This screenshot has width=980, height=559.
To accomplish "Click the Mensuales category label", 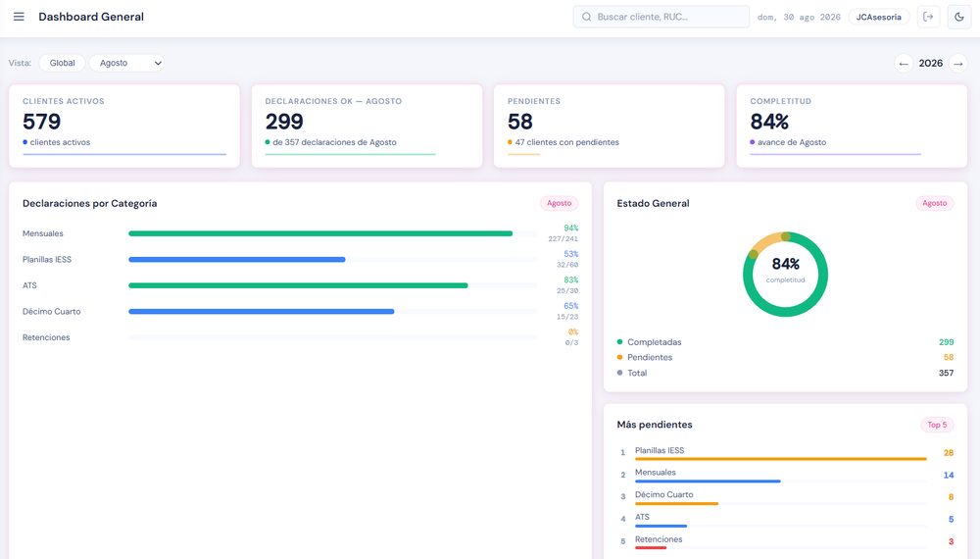I will (x=42, y=233).
